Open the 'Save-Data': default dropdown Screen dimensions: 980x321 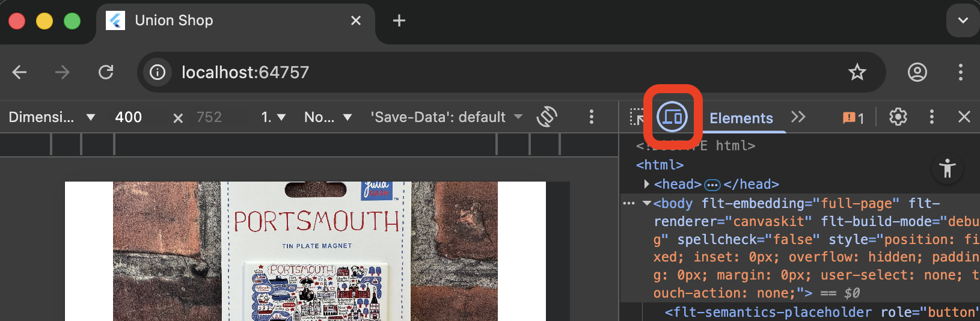[447, 117]
